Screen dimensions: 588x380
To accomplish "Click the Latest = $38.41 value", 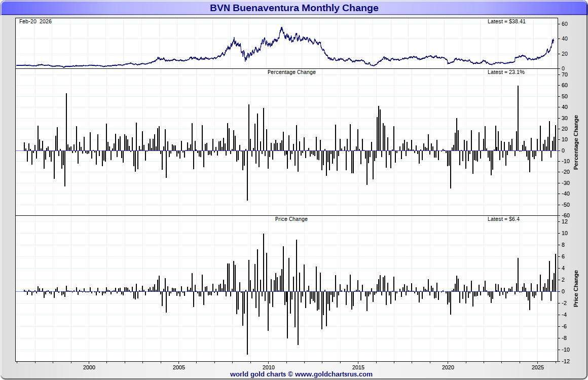I will (x=506, y=21).
